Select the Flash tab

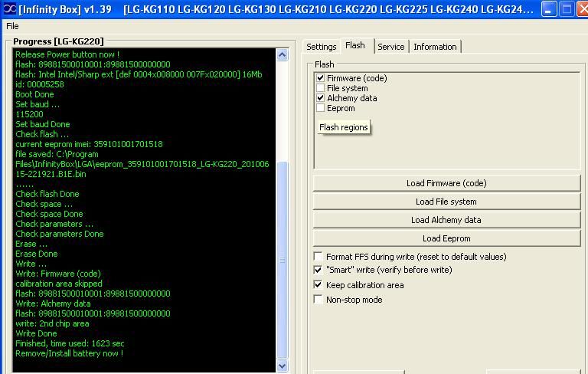[355, 45]
